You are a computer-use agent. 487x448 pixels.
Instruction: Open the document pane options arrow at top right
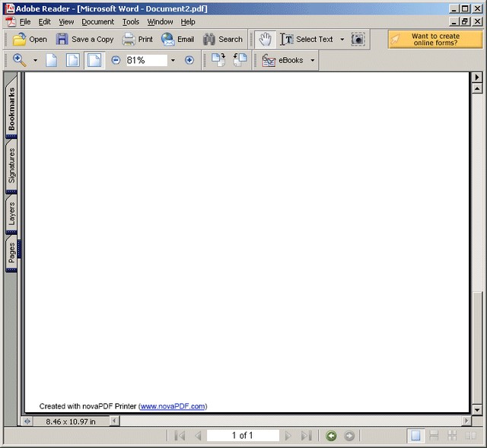click(477, 77)
